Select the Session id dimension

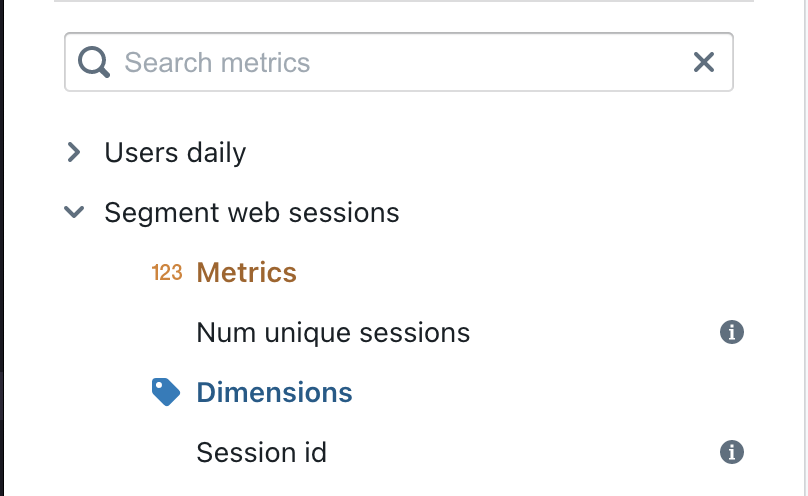pyautogui.click(x=261, y=452)
